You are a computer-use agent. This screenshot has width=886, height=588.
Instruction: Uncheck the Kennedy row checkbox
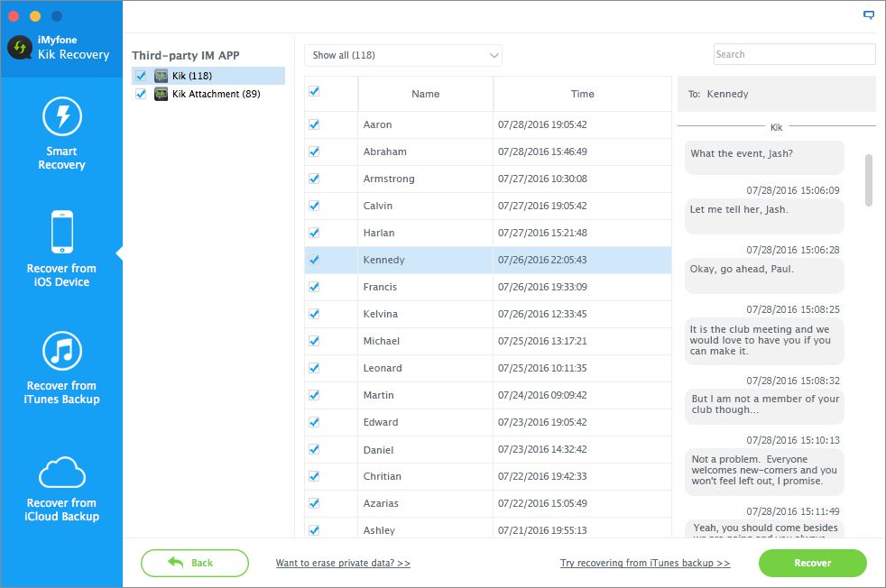point(314,260)
